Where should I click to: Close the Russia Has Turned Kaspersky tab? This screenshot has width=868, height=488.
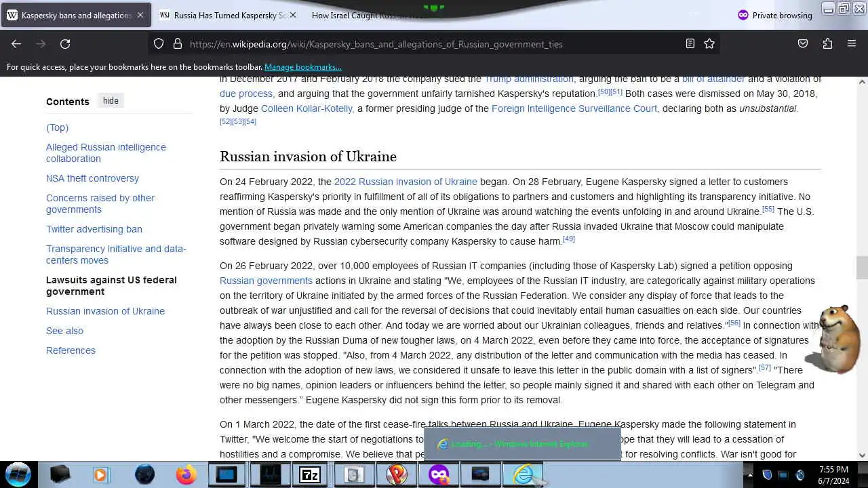292,15
